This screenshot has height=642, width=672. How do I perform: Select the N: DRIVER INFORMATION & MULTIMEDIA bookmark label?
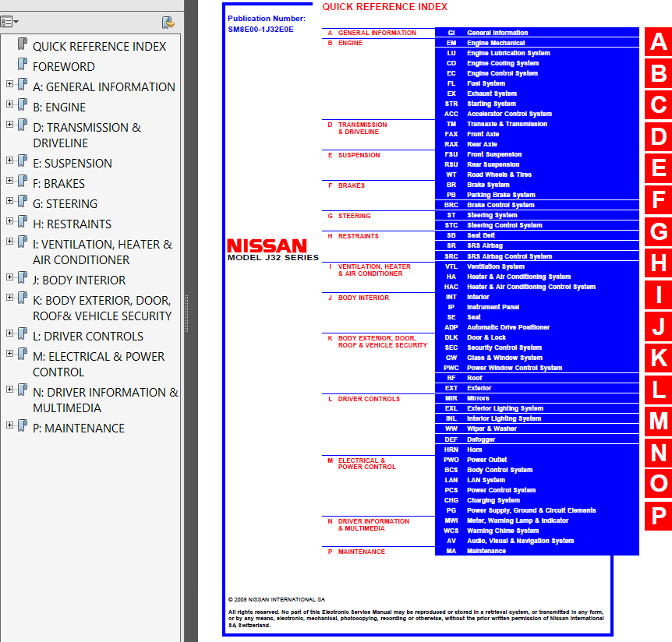(105, 400)
